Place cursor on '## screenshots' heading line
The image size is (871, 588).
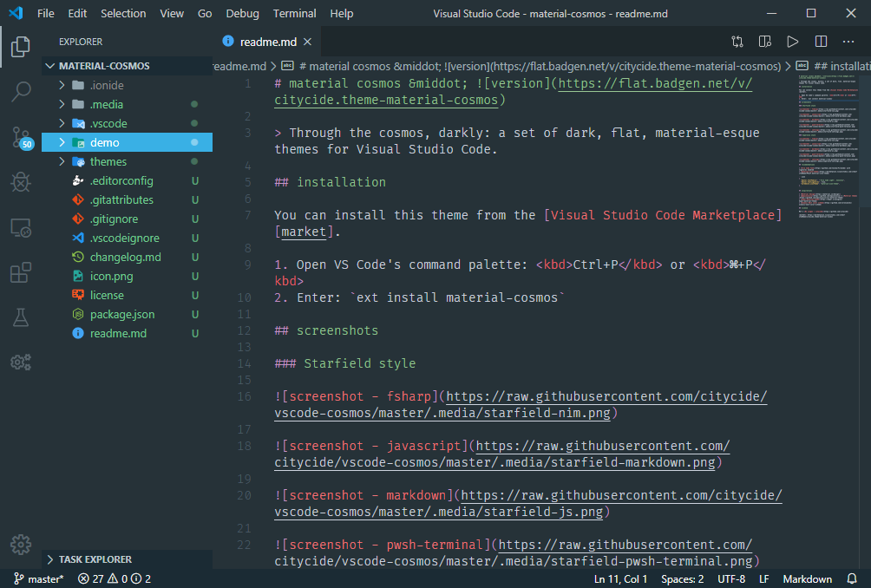[326, 330]
